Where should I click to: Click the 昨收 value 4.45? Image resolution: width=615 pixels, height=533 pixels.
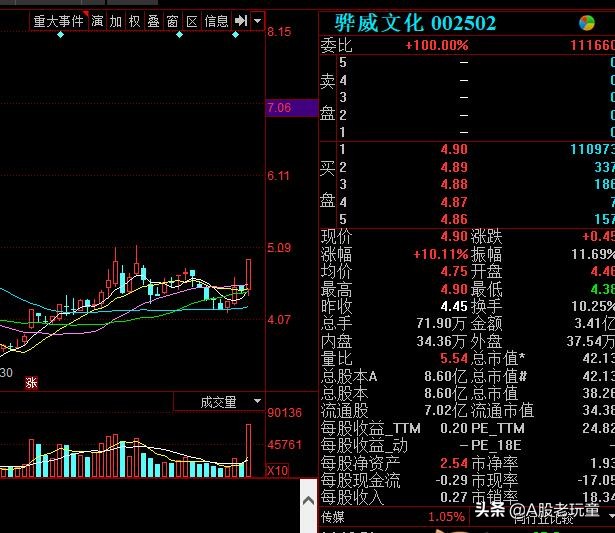tap(454, 306)
